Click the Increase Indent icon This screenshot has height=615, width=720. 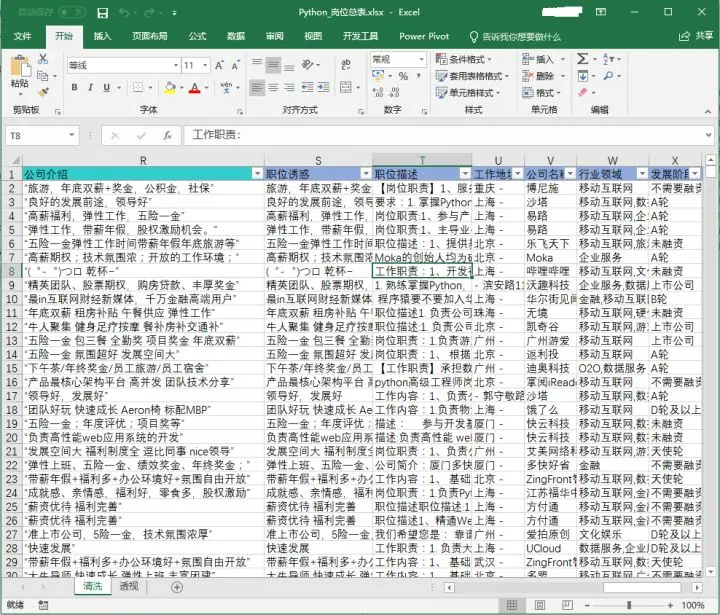(x=324, y=87)
